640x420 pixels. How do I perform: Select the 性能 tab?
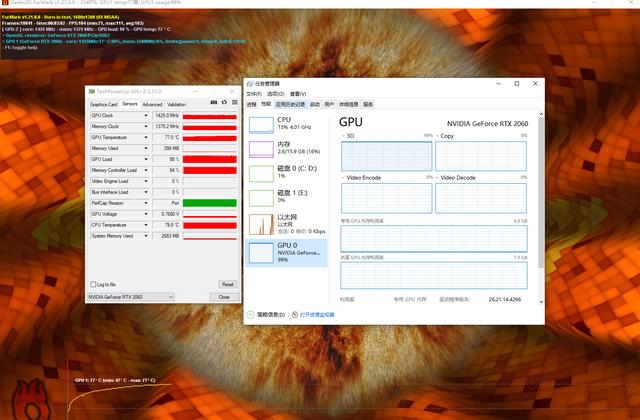click(x=266, y=104)
